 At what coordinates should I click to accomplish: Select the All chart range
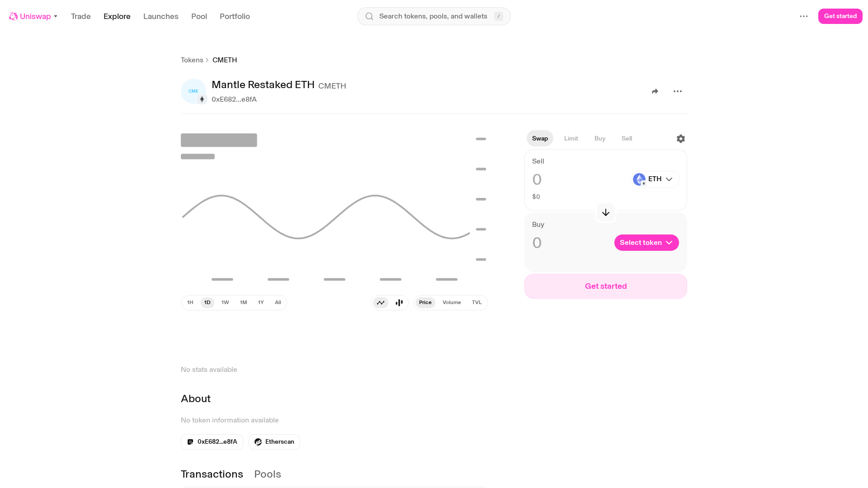pos(278,303)
